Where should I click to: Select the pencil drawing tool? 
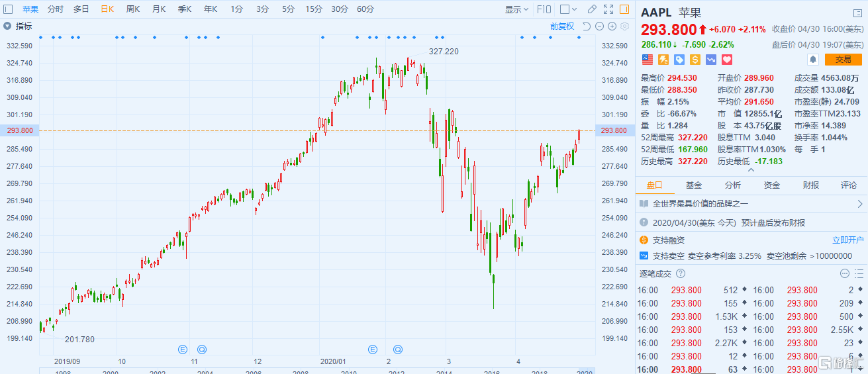pos(593,9)
